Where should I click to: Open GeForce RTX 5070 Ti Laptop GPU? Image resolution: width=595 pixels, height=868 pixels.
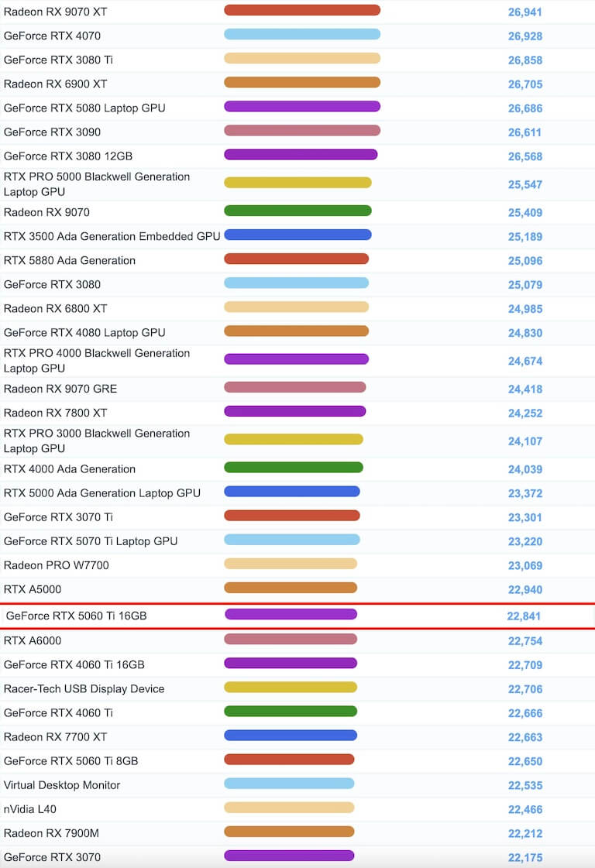pyautogui.click(x=91, y=541)
